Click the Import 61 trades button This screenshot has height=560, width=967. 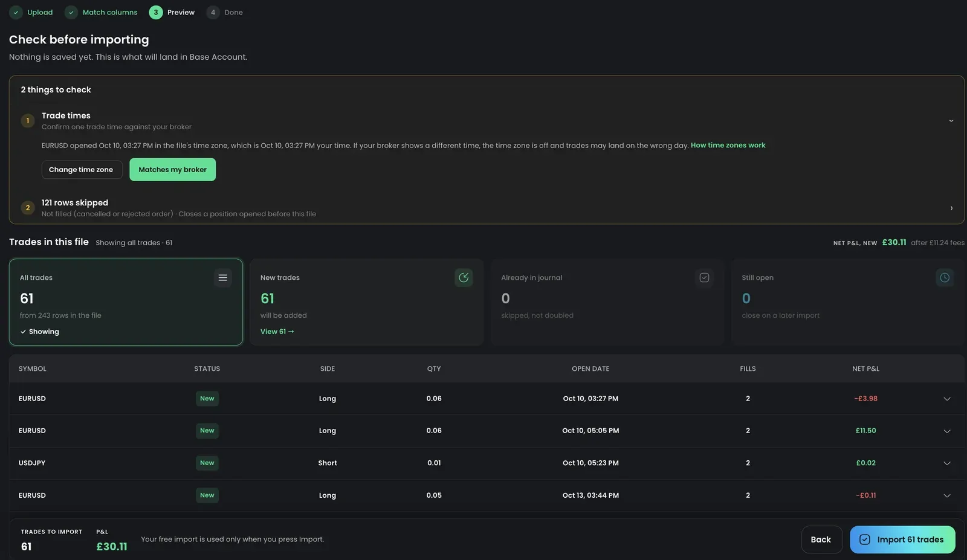coord(902,539)
